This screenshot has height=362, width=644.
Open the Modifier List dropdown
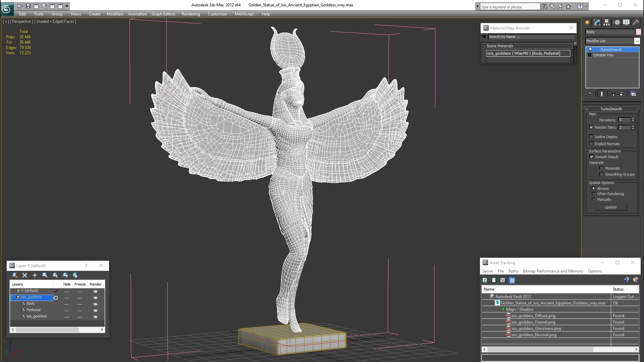click(x=637, y=41)
